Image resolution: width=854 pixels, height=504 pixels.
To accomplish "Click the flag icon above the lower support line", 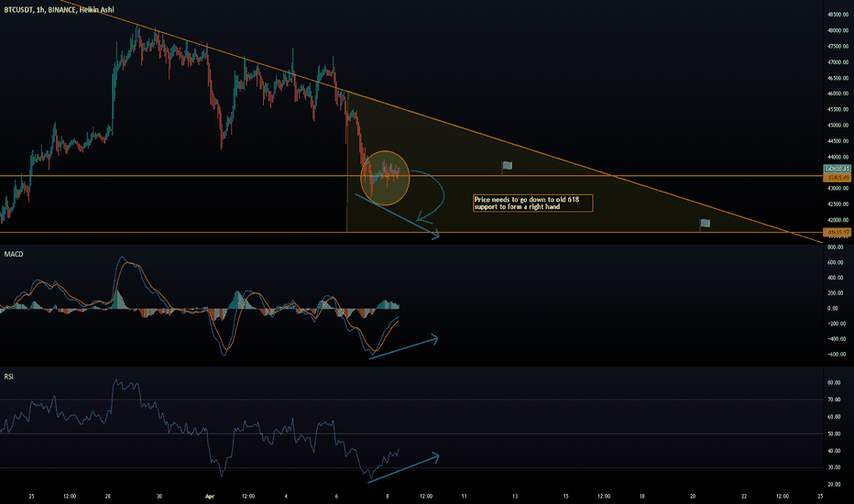I will point(705,224).
